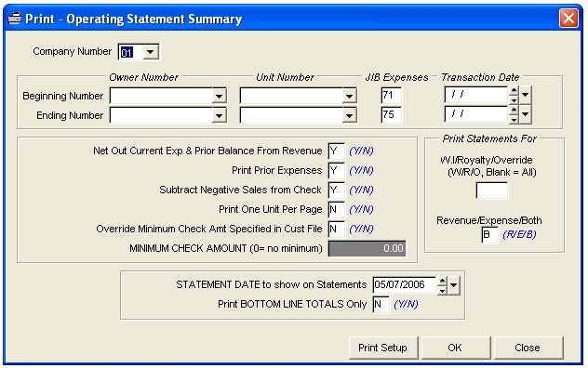The image size is (588, 368).
Task: Click the ending JIB Expenses field showing 75
Action: click(391, 114)
